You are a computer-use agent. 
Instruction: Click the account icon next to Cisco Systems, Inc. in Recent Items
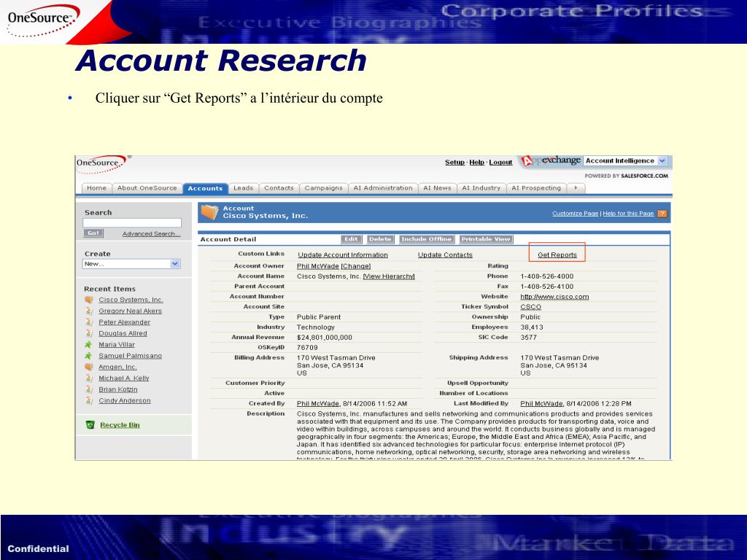[x=88, y=300]
